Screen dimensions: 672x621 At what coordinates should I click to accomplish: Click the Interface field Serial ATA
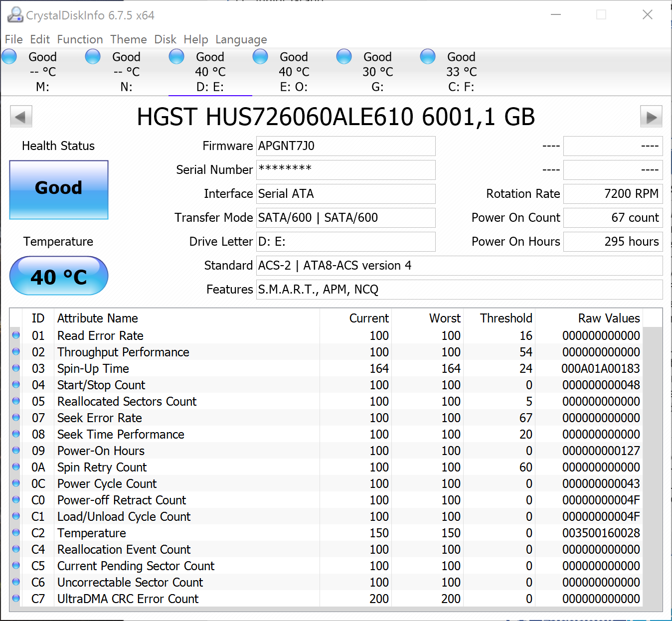point(346,194)
